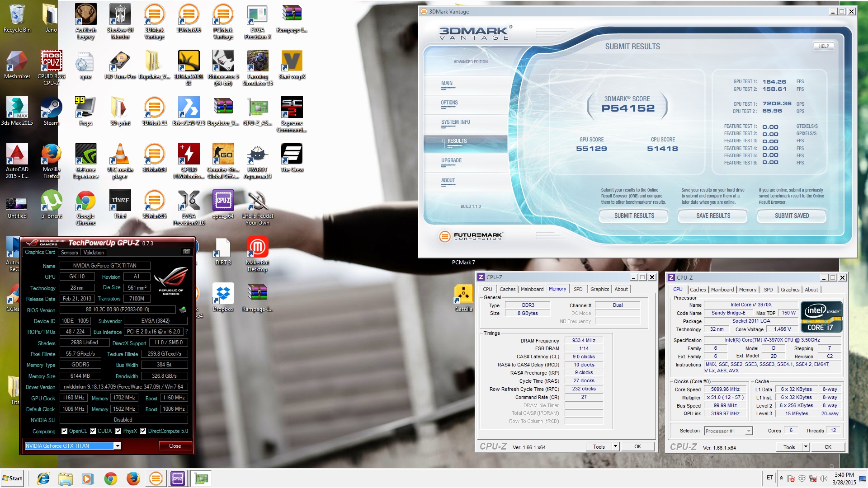Click the show desktop strip on the taskbar
868x488 pixels.
coord(863,479)
